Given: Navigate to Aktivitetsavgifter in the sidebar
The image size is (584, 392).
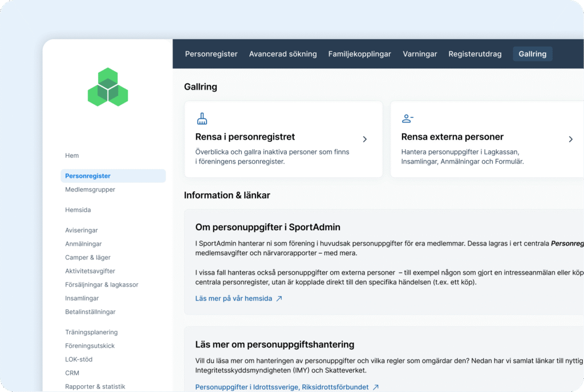Looking at the screenshot, I should [x=90, y=271].
